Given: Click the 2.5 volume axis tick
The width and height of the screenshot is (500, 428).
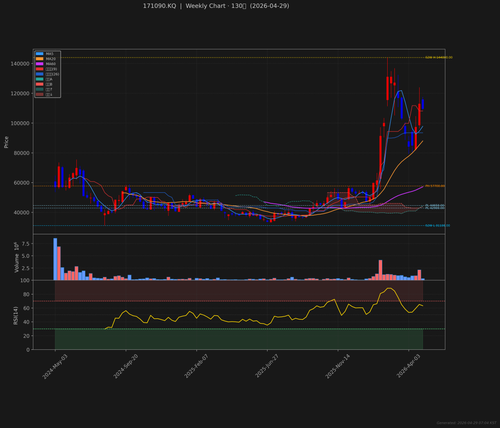Looking at the screenshot, I should 26,268.
